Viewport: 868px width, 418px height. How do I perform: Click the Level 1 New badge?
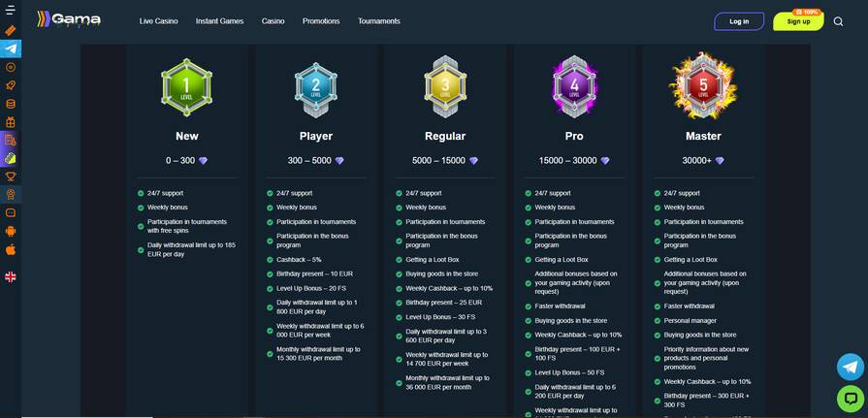[x=186, y=87]
